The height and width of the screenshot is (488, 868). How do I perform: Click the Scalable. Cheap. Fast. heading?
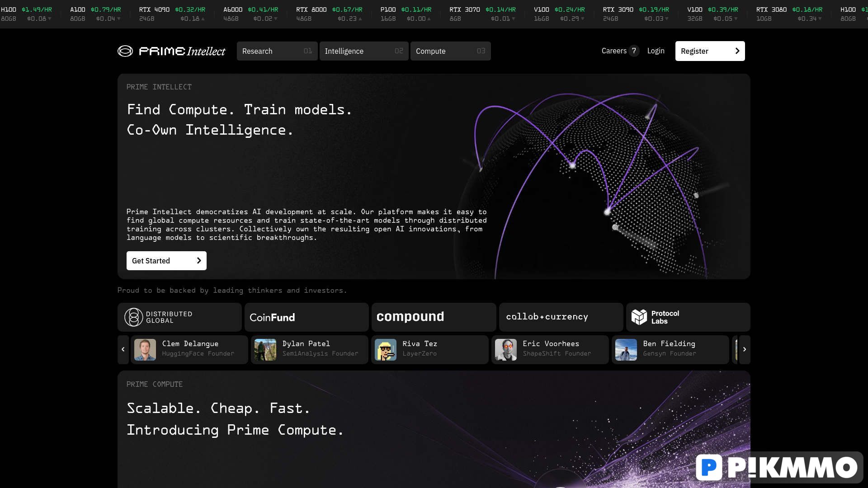218,408
